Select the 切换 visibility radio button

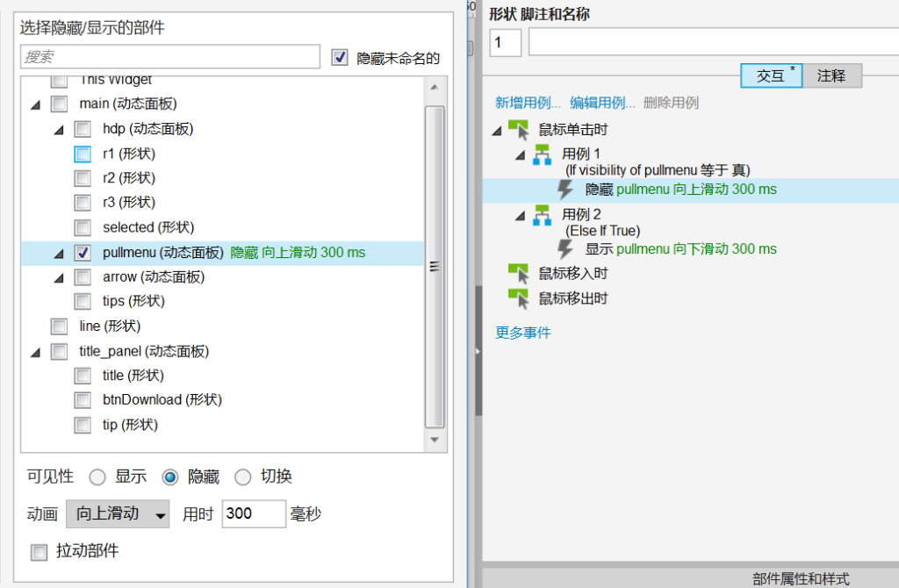pyautogui.click(x=242, y=477)
